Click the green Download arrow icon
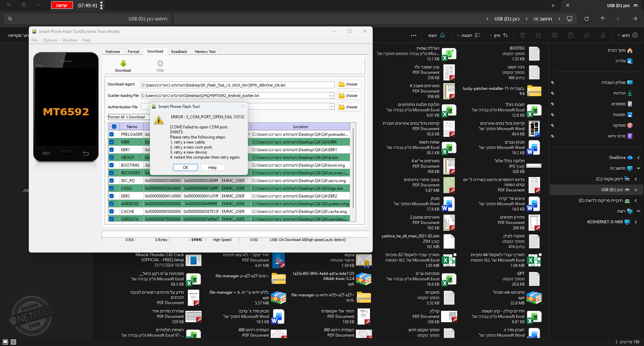The width and height of the screenshot is (644, 346). click(x=123, y=64)
